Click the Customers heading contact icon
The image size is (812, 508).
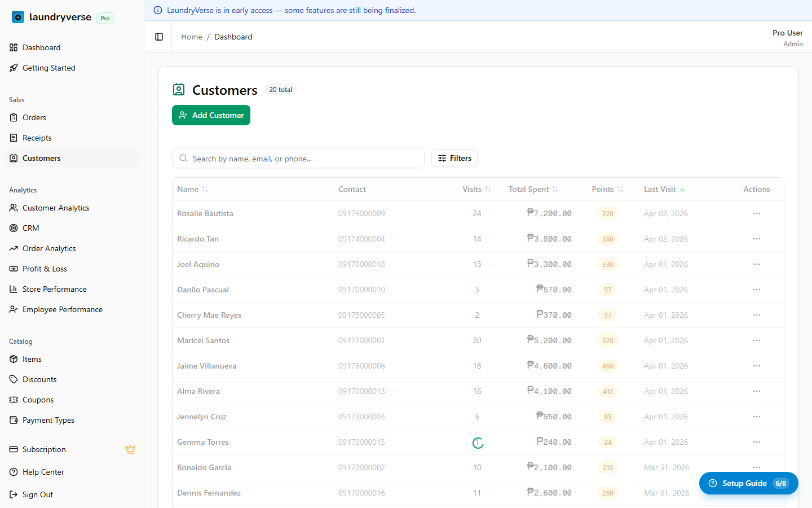179,90
